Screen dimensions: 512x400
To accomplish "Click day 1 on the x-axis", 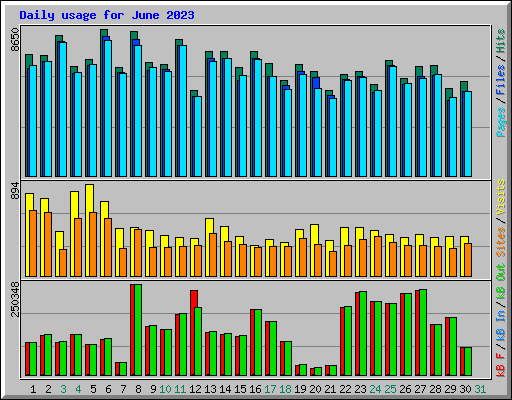I will [33, 389].
